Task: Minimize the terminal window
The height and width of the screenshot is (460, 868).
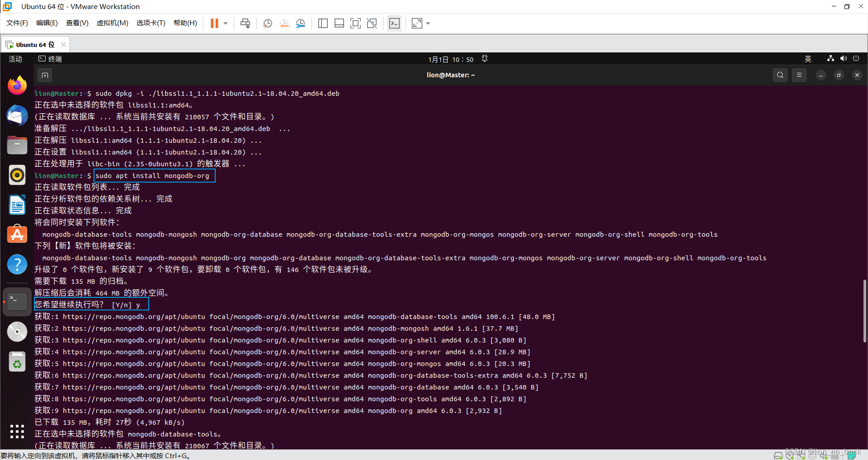Action: [821, 75]
